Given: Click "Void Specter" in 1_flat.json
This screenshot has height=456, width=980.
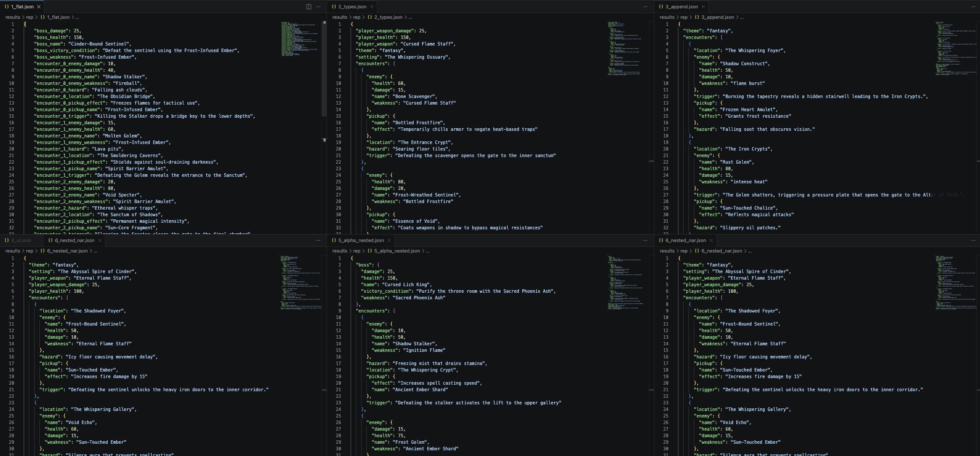Looking at the screenshot, I should pos(123,195).
